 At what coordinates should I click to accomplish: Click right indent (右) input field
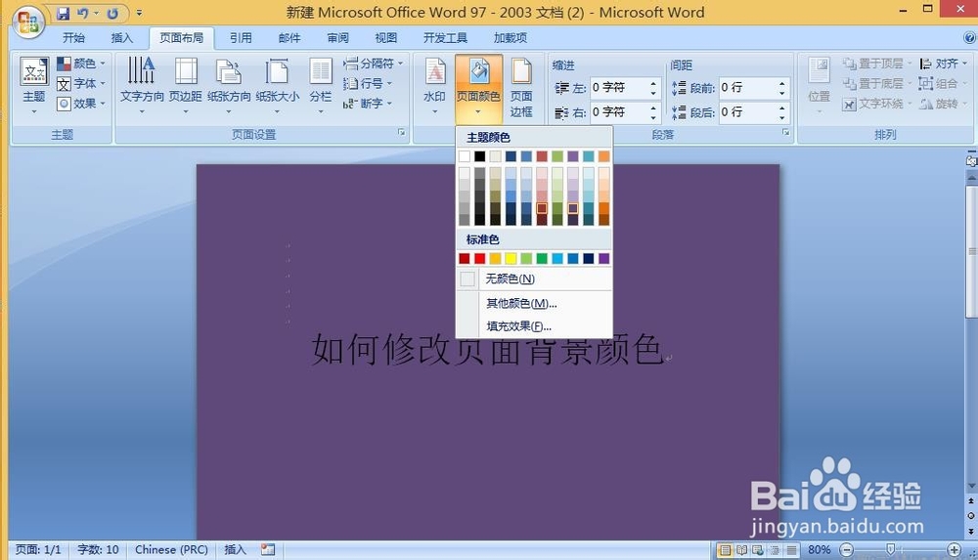619,112
